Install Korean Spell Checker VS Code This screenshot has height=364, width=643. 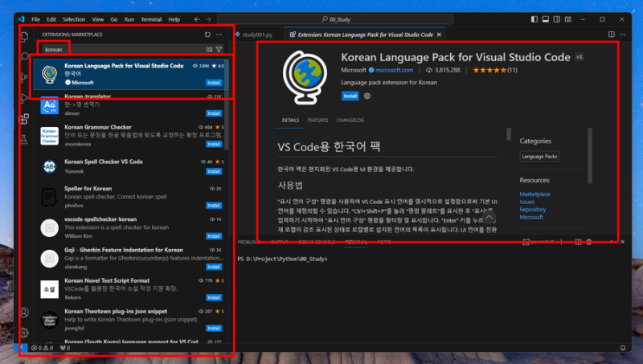[214, 171]
